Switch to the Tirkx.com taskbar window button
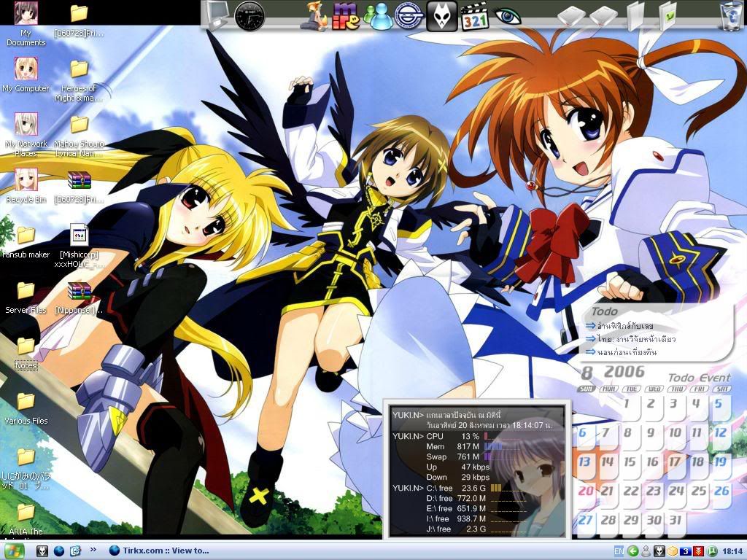 click(159, 551)
